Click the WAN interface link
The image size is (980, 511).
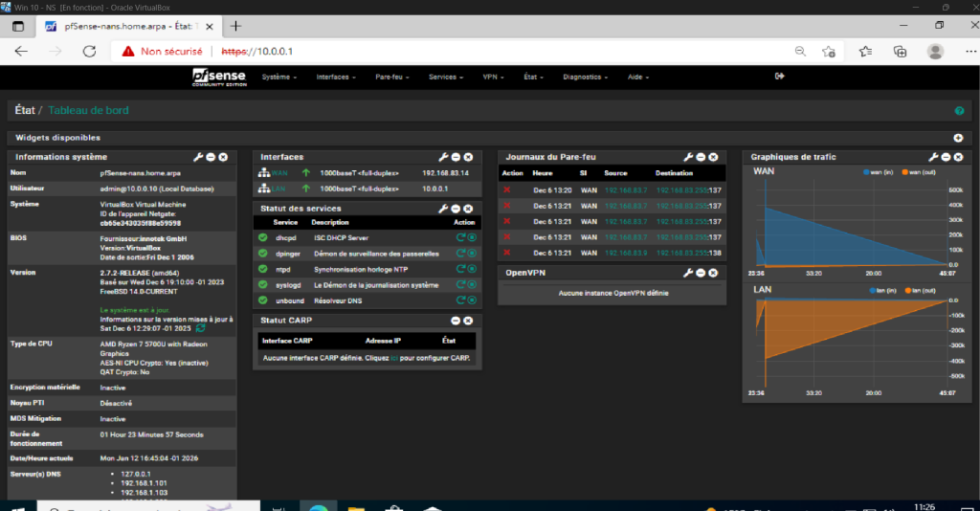[279, 173]
